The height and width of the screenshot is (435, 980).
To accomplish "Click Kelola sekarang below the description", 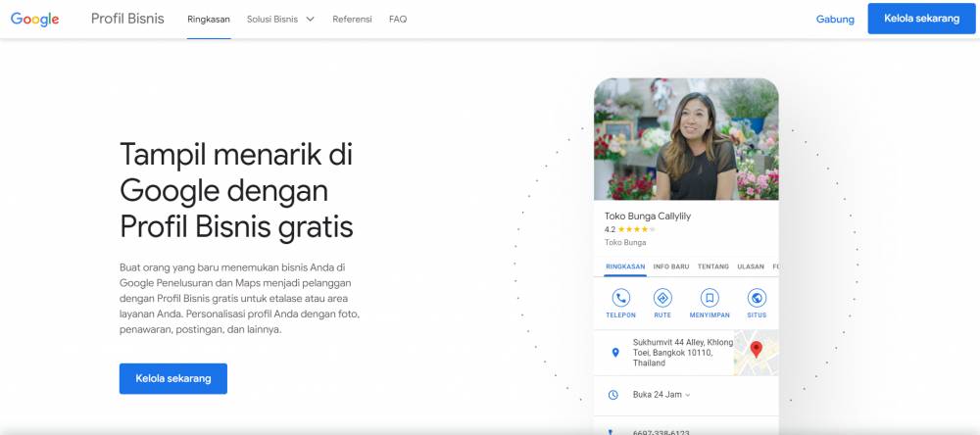I will 173,379.
